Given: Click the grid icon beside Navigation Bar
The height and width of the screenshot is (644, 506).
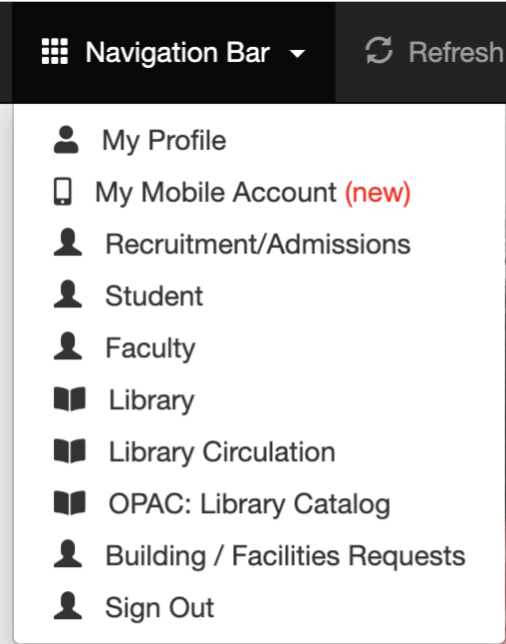Looking at the screenshot, I should point(55,51).
